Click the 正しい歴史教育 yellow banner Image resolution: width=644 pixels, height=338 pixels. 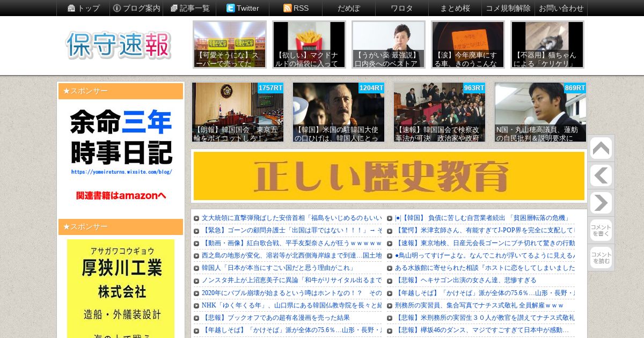[x=389, y=176]
